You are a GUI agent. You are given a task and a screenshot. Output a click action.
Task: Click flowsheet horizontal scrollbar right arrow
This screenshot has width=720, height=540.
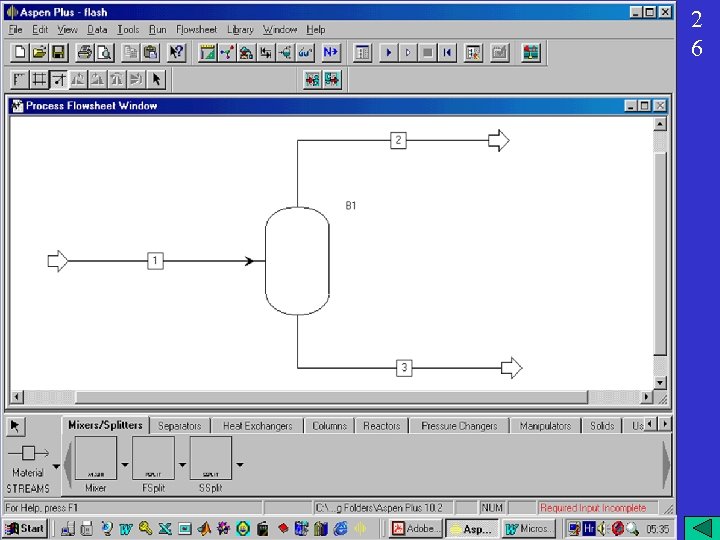647,397
